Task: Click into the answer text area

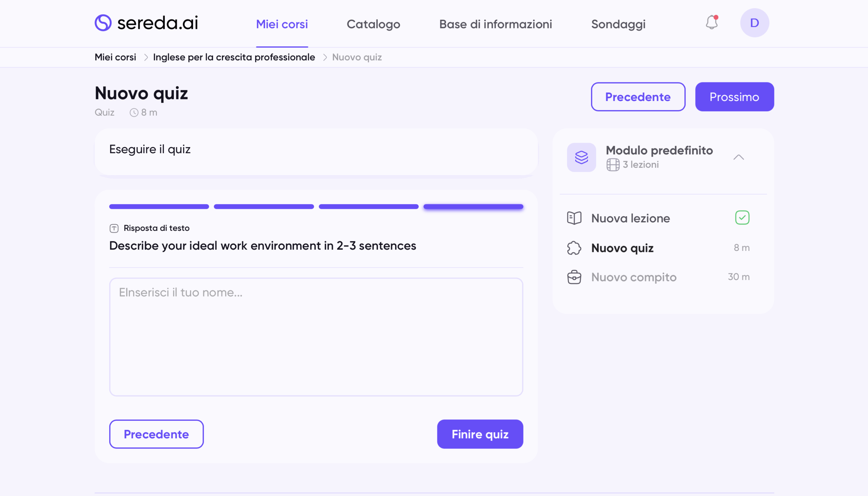Action: (316, 337)
